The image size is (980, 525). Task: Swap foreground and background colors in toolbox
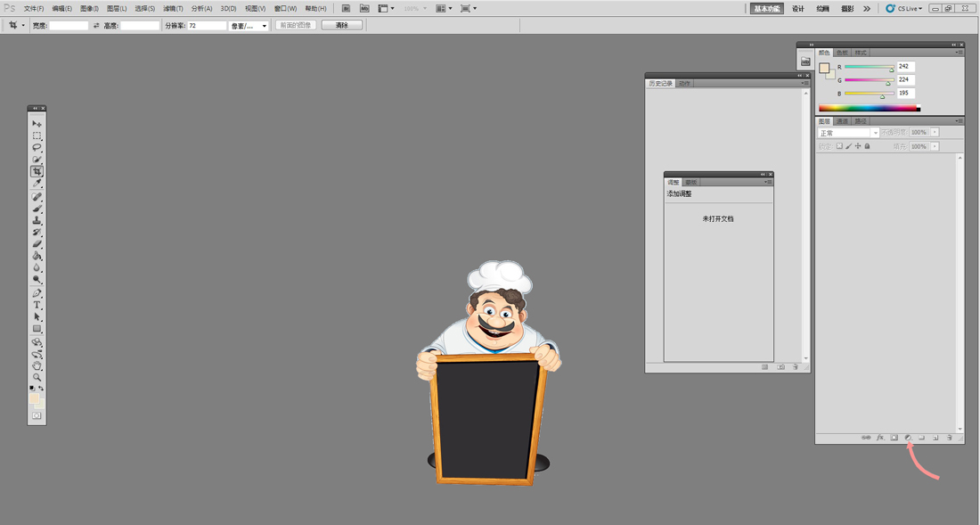coord(41,388)
